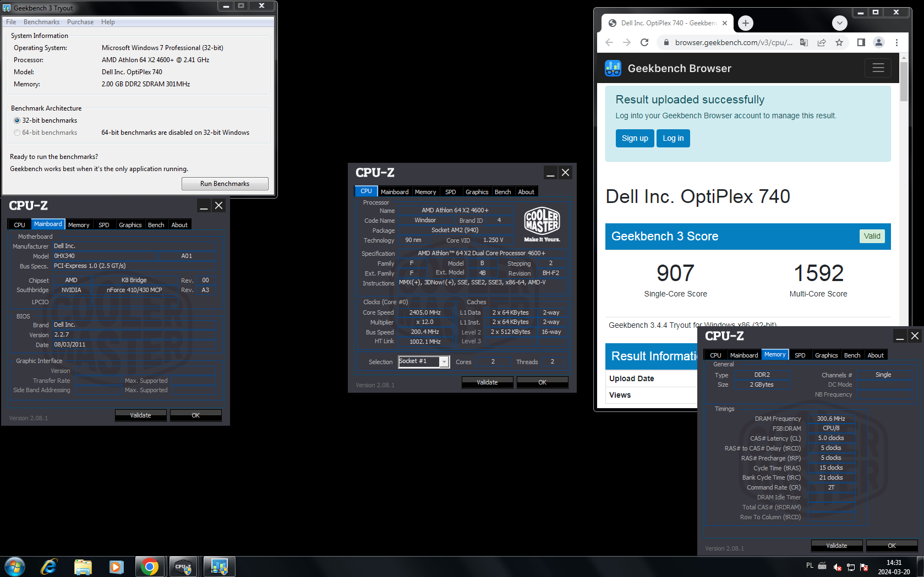Open Graphics tab in middle CPU-Z window
Image resolution: width=924 pixels, height=577 pixels.
point(477,192)
